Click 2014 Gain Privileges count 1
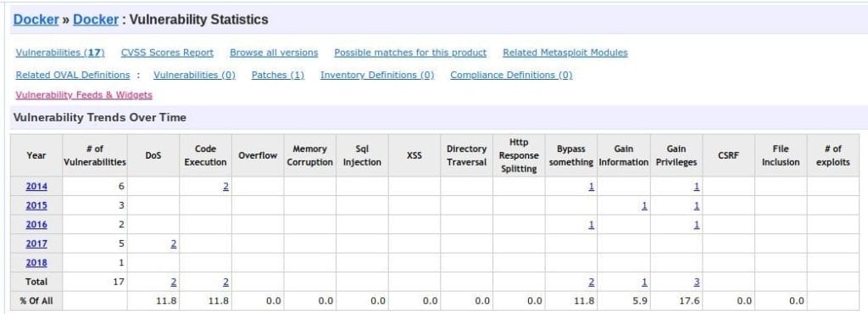 tap(697, 187)
